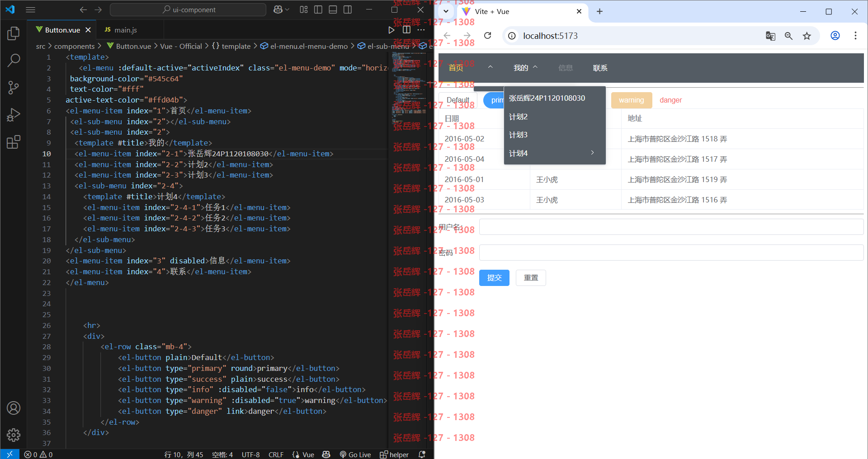The height and width of the screenshot is (459, 868).
Task: Open the Accounts menu in VS Code
Action: click(14, 408)
